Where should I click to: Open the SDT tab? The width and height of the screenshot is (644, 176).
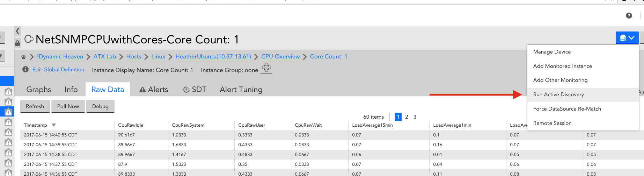point(195,90)
